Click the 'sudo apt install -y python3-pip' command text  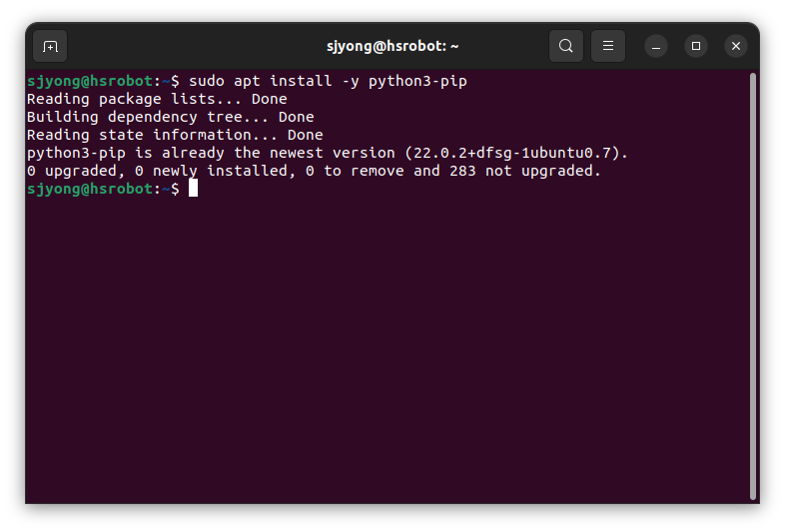pos(328,81)
